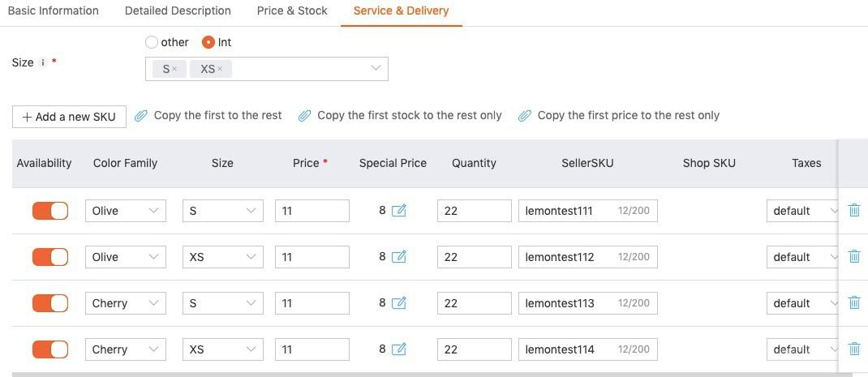The width and height of the screenshot is (868, 377).
Task: Click Add a new SKU button
Action: (69, 117)
